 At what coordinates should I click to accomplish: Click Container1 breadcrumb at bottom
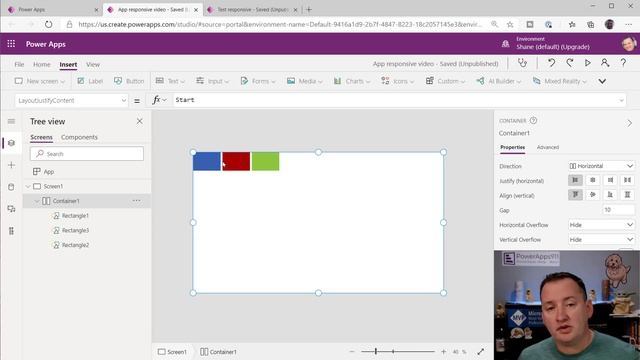point(218,351)
